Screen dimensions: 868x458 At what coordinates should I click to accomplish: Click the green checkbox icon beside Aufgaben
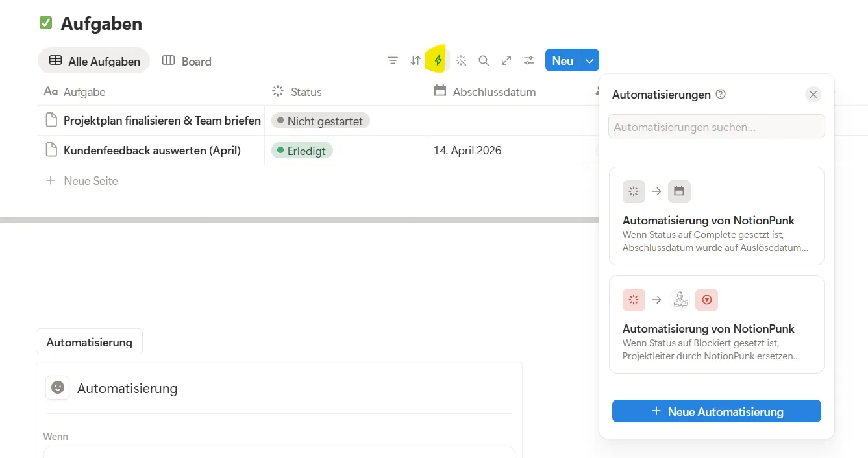tap(45, 23)
